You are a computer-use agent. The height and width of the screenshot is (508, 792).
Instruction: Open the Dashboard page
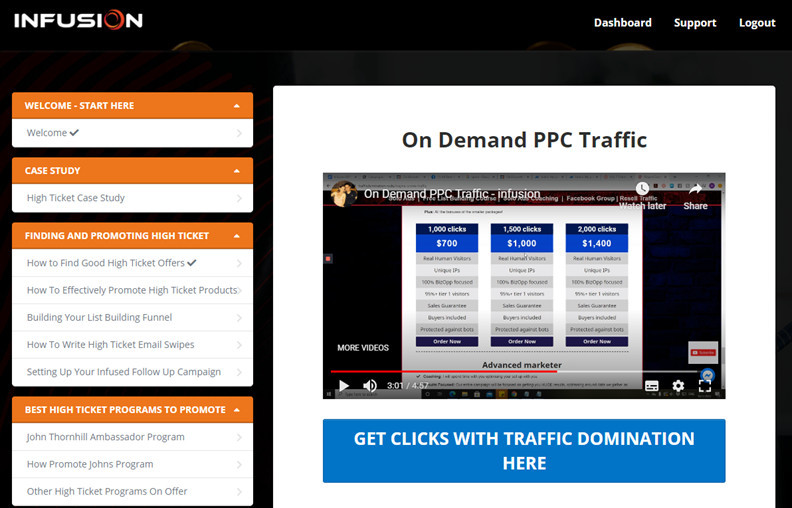pos(622,23)
